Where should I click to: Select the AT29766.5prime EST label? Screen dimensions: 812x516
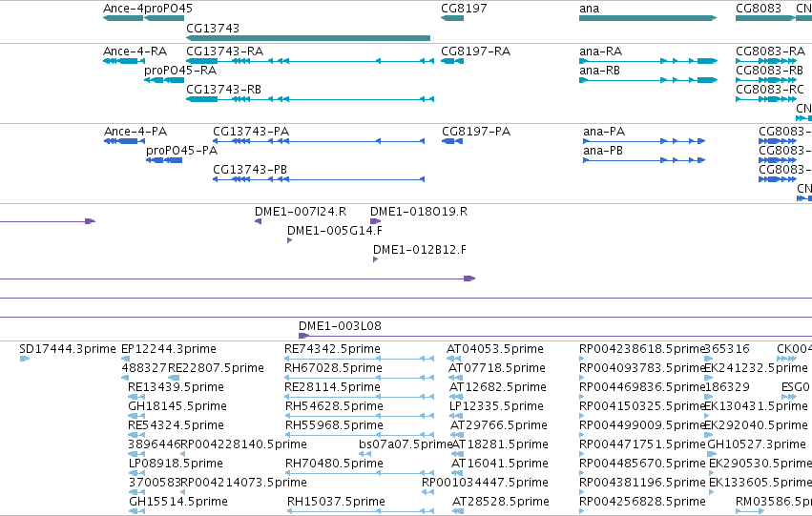(499, 425)
